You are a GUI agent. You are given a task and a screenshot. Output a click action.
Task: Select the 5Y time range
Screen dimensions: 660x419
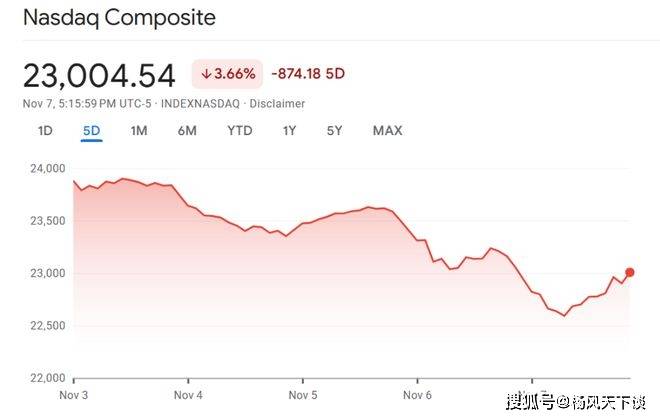coord(335,131)
